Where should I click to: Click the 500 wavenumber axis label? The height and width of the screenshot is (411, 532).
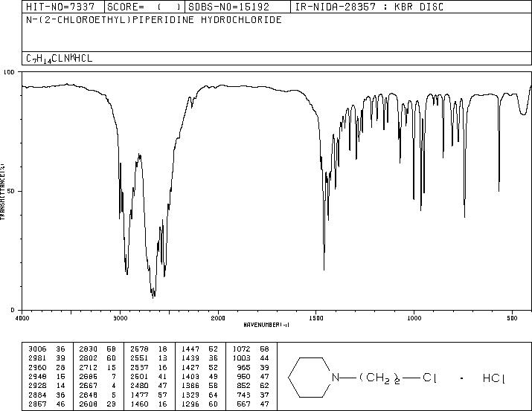point(512,318)
